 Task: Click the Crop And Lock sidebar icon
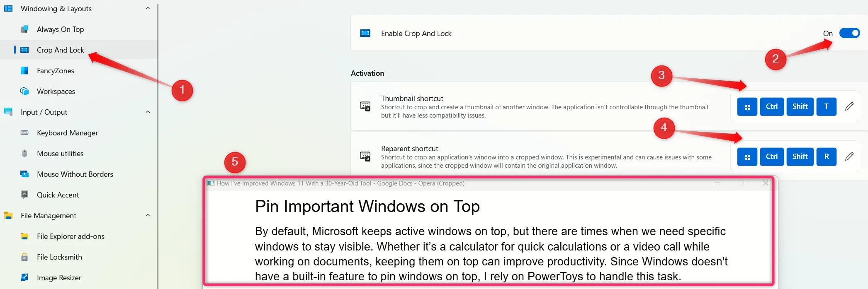point(24,50)
